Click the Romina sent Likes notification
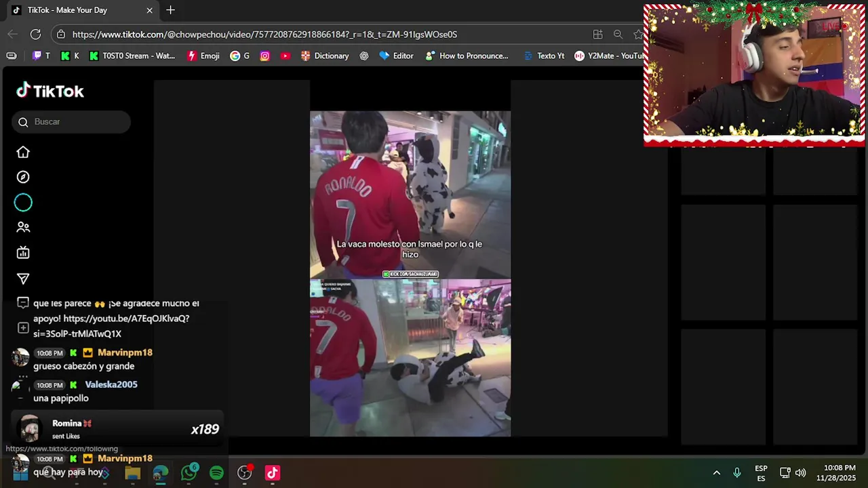868x488 pixels. pyautogui.click(x=119, y=429)
